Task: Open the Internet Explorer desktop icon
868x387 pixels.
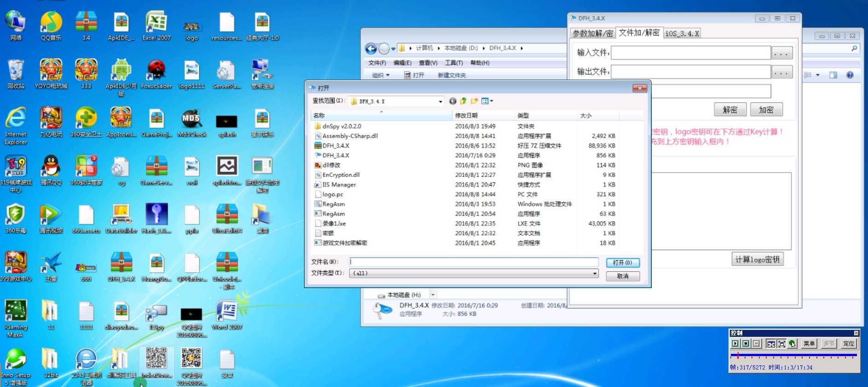Action: click(16, 125)
